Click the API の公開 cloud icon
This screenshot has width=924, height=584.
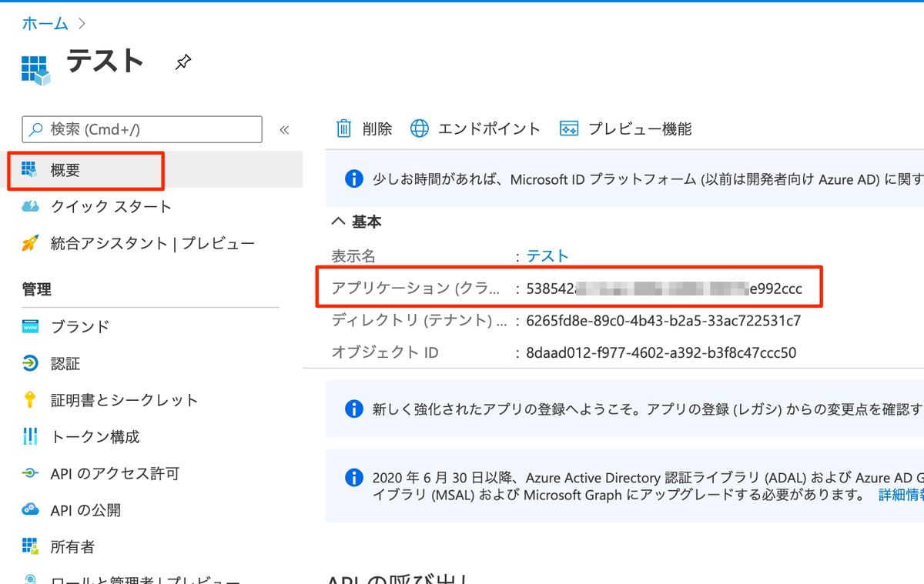click(x=30, y=509)
